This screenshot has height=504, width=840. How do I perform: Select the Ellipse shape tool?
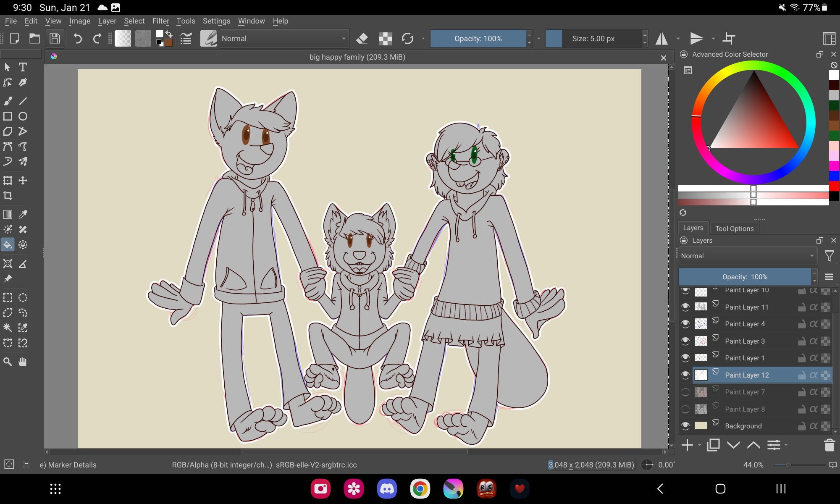tap(23, 116)
